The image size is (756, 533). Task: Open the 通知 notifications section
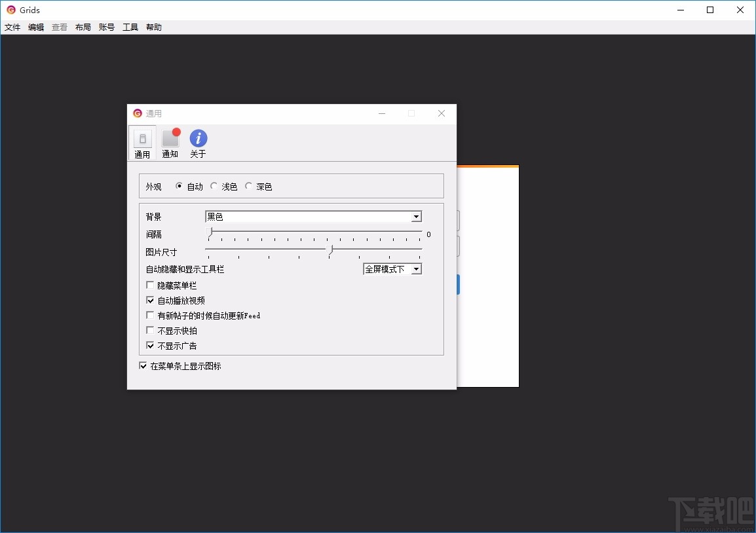(170, 142)
